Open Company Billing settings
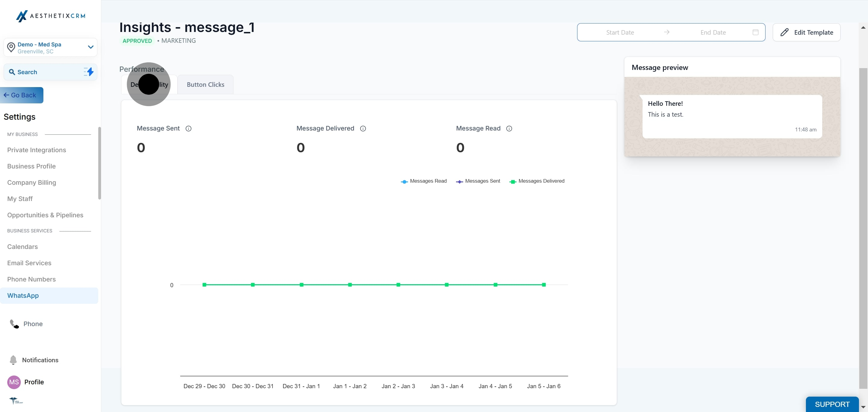This screenshot has width=868, height=412. tap(32, 182)
